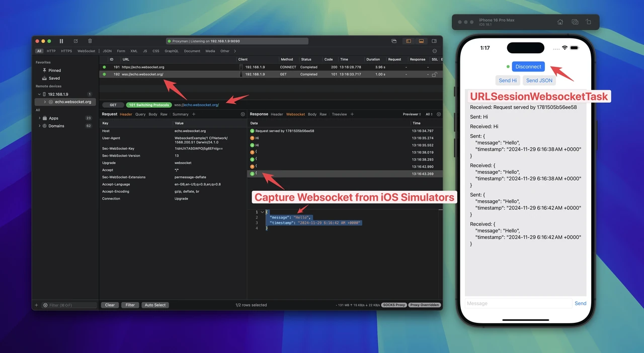Switch Response pane to Treeview tab
Screen dimensions: 644x353
(x=340, y=114)
